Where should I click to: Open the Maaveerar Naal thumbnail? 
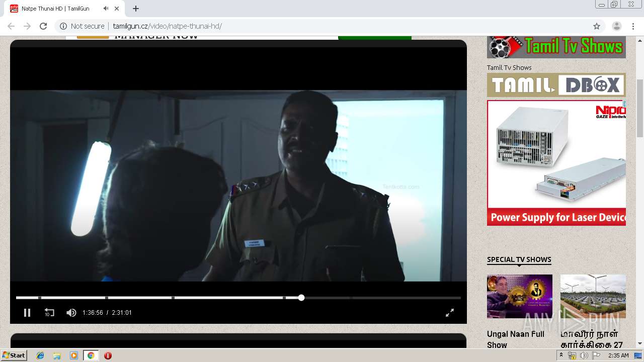click(593, 296)
